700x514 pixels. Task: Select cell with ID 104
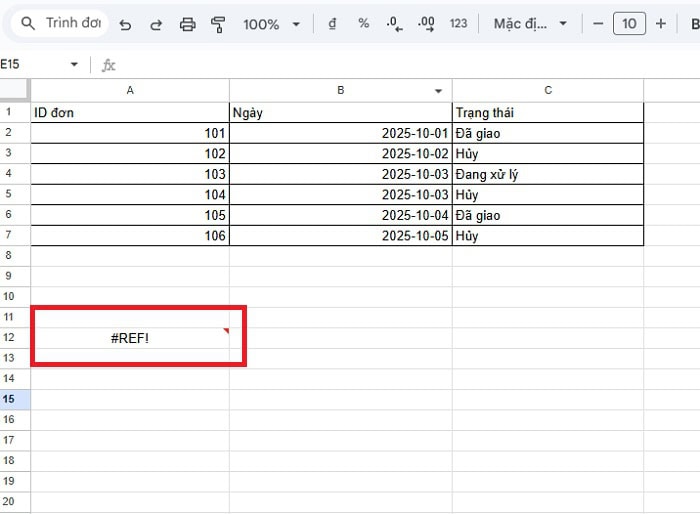pyautogui.click(x=130, y=195)
